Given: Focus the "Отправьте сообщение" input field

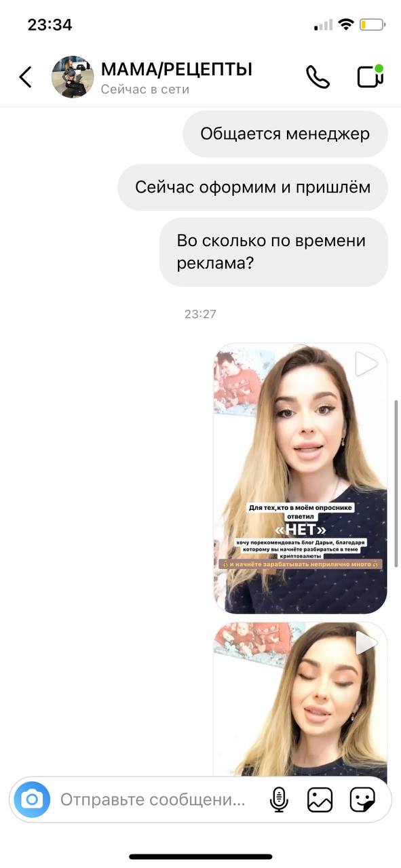Looking at the screenshot, I should [153, 800].
